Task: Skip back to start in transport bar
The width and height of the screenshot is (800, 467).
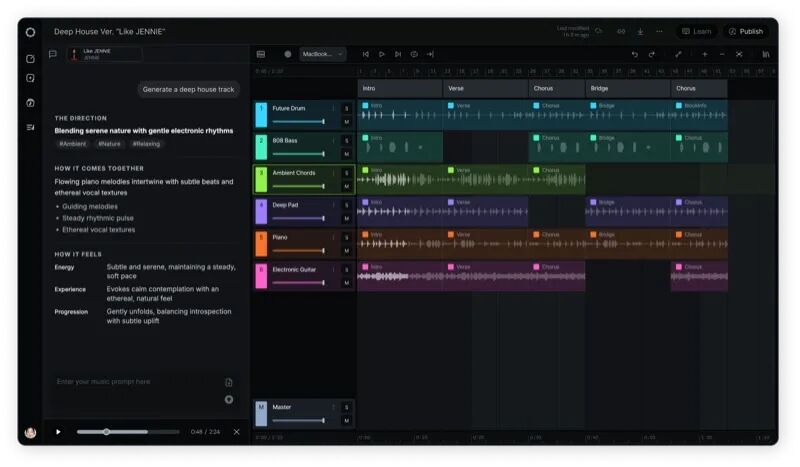Action: [365, 54]
